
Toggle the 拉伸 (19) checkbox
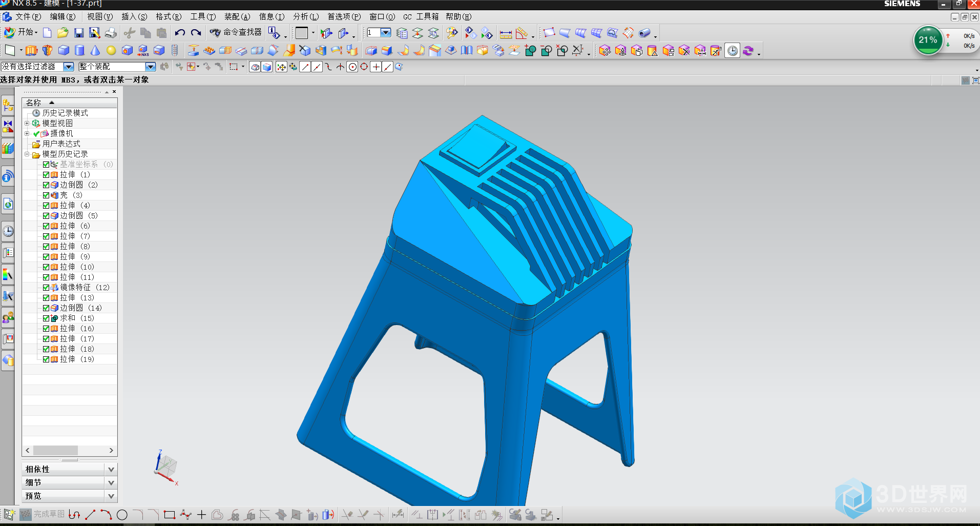[46, 359]
